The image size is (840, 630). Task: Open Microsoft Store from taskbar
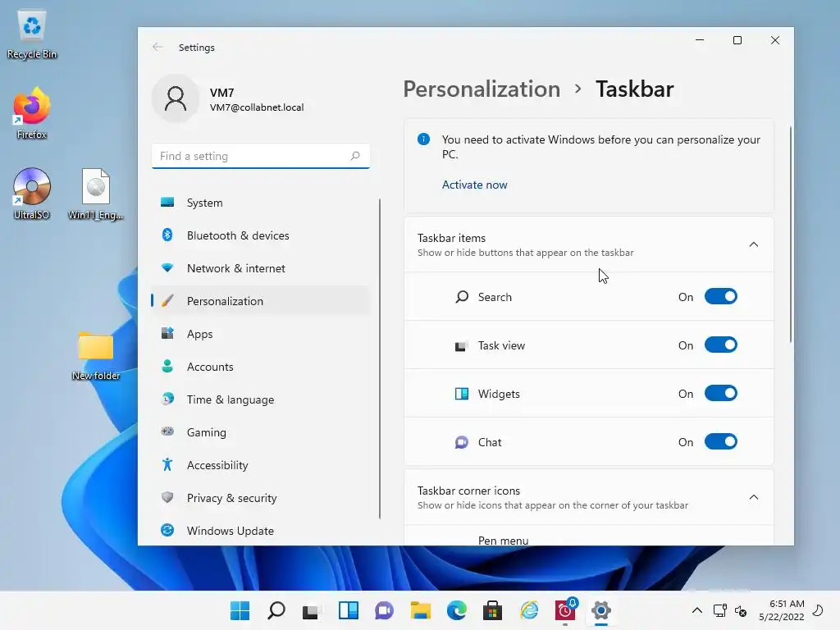click(x=492, y=610)
